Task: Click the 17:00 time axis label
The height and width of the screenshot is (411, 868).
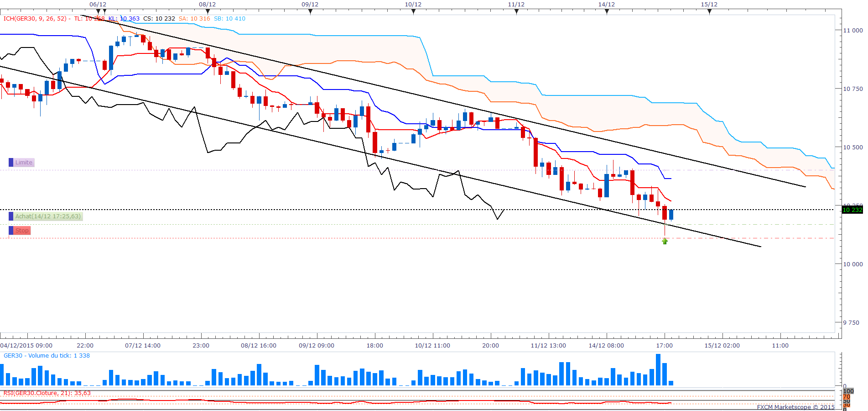Action: click(x=665, y=346)
